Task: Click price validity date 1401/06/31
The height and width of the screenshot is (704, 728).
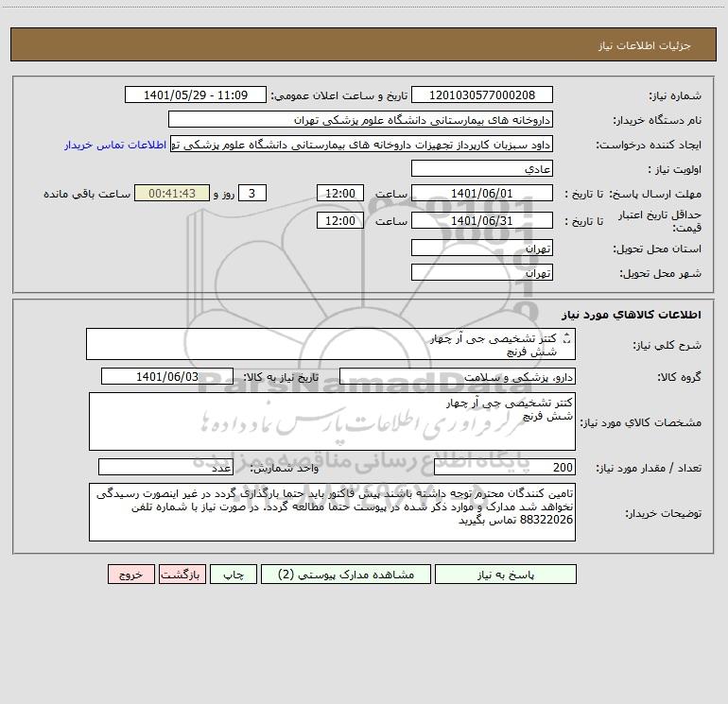Action: tap(482, 220)
